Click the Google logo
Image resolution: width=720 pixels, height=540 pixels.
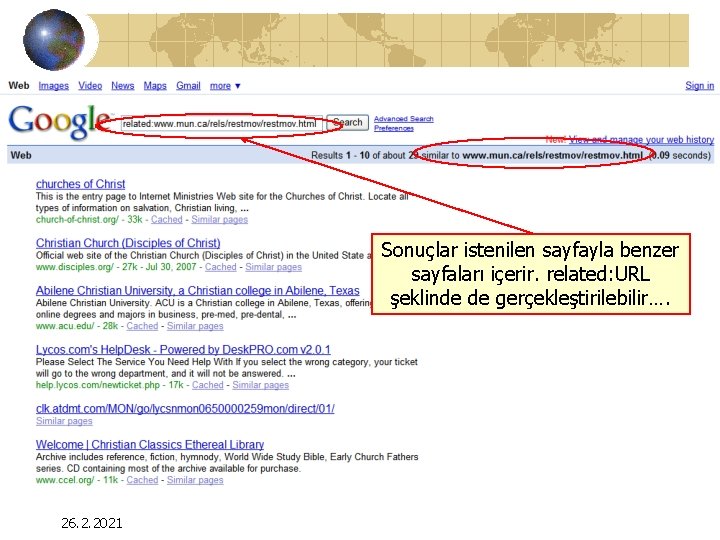pyautogui.click(x=59, y=121)
